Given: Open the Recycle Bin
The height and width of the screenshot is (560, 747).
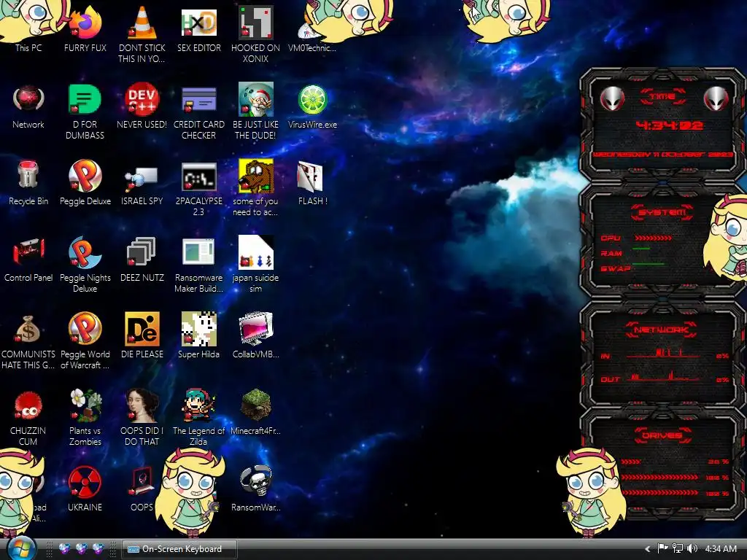Looking at the screenshot, I should 28,175.
